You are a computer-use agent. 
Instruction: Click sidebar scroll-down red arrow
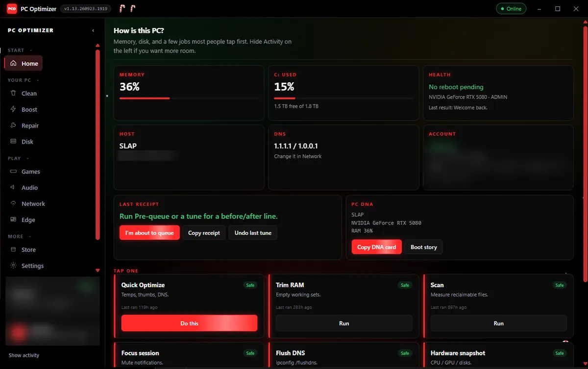tap(98, 270)
